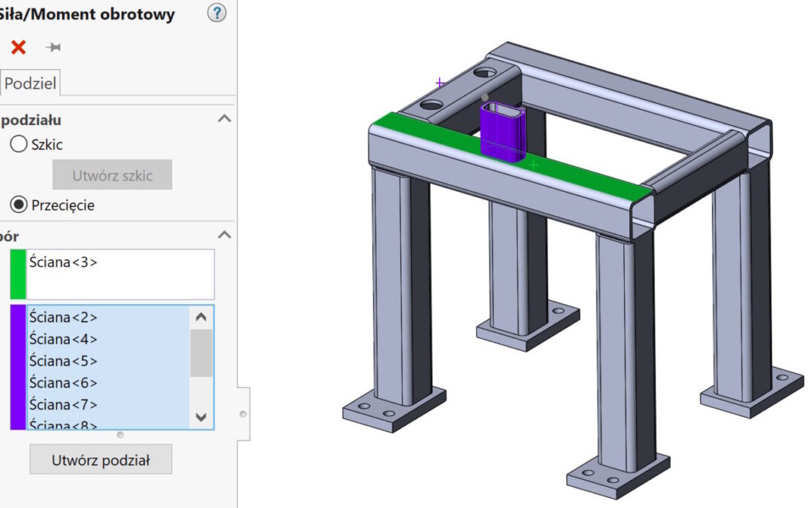Click the Utwórz szkic button
This screenshot has height=508, width=812.
(112, 175)
